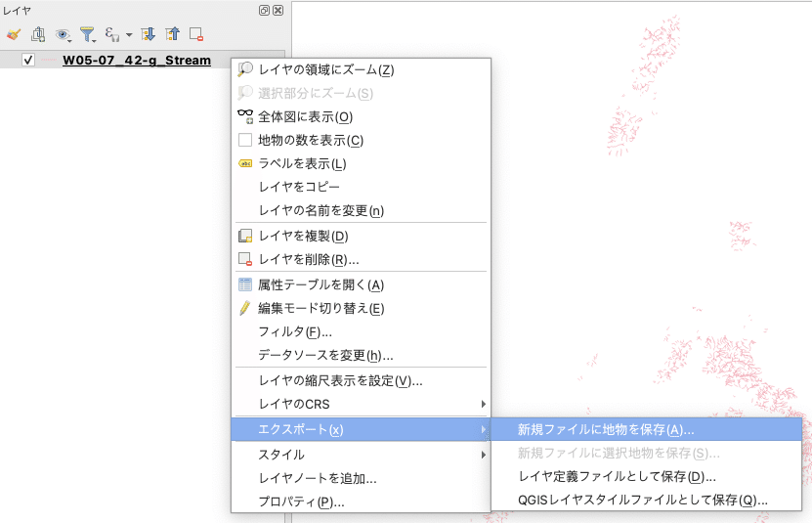
Task: Open the manage map themes eye icon
Action: pyautogui.click(x=63, y=35)
